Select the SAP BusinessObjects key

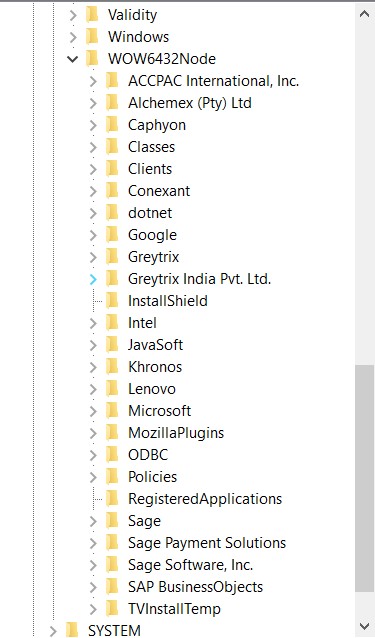point(196,586)
